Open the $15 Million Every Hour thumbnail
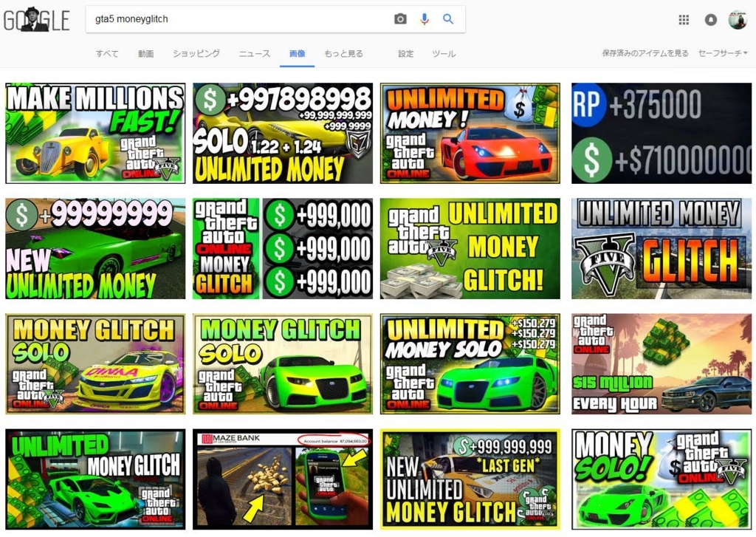The width and height of the screenshot is (756, 537). (x=661, y=364)
